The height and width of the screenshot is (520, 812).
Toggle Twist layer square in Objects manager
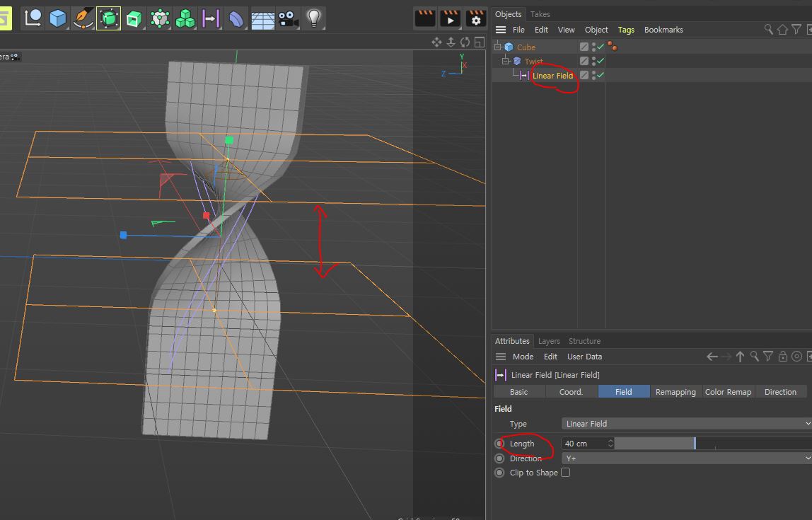point(584,61)
